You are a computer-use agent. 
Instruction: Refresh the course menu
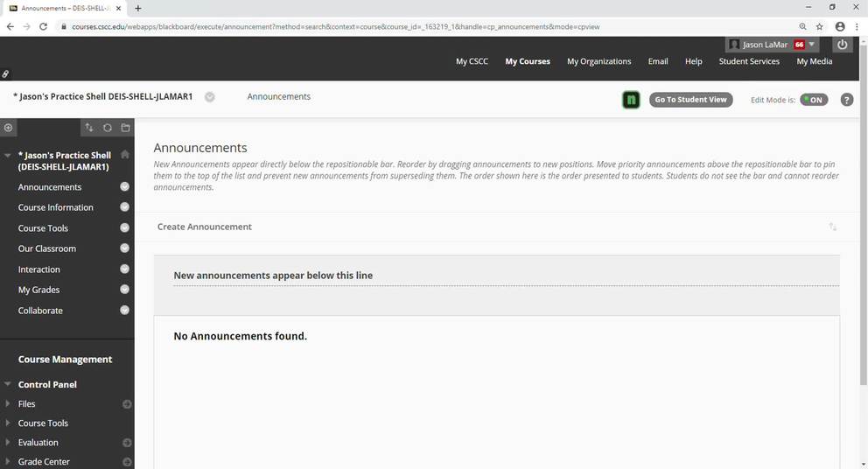[x=108, y=128]
